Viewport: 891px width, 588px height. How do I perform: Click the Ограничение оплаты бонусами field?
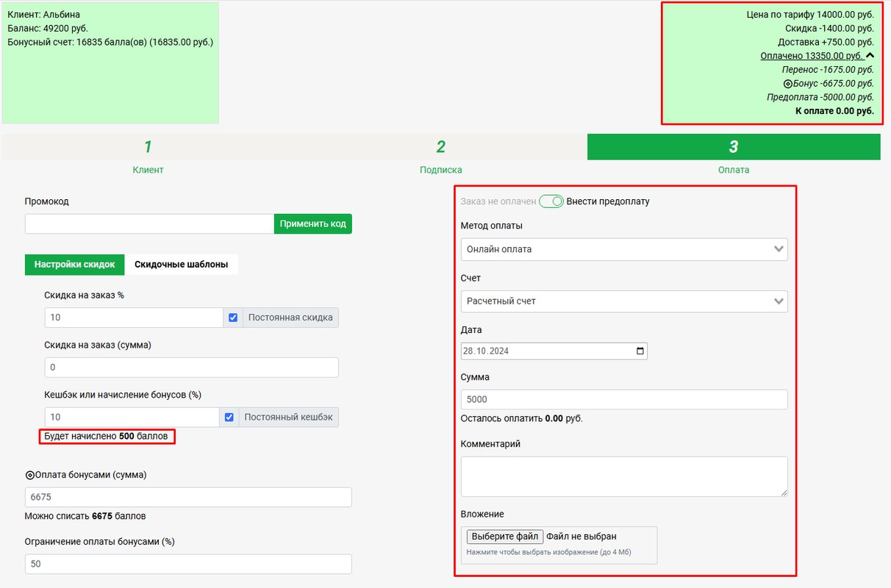point(187,564)
